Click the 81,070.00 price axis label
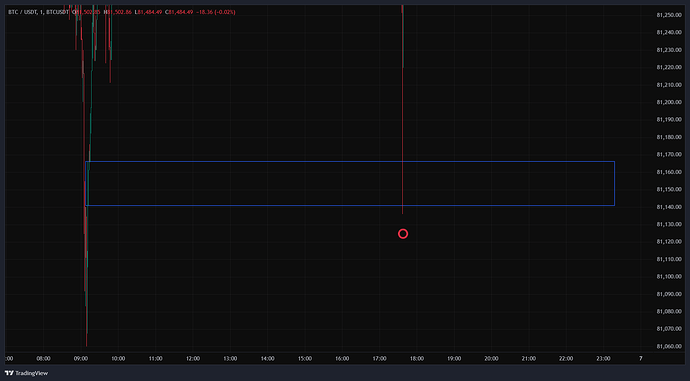The width and height of the screenshot is (690, 381). [x=669, y=329]
